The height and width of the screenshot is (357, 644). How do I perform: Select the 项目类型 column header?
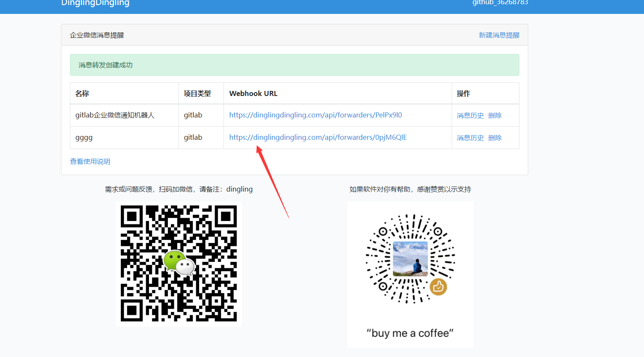201,93
